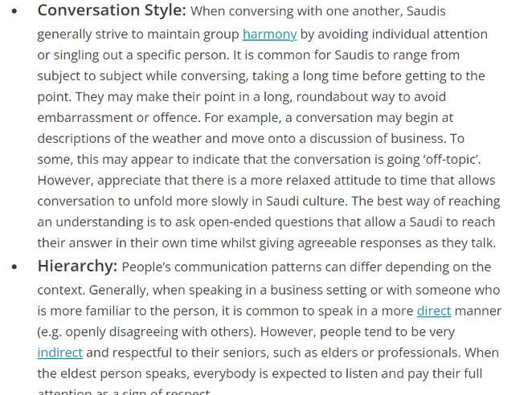Open the 'harmony' hyperlink
Screen dimensions: 532x395
pyautogui.click(x=269, y=35)
